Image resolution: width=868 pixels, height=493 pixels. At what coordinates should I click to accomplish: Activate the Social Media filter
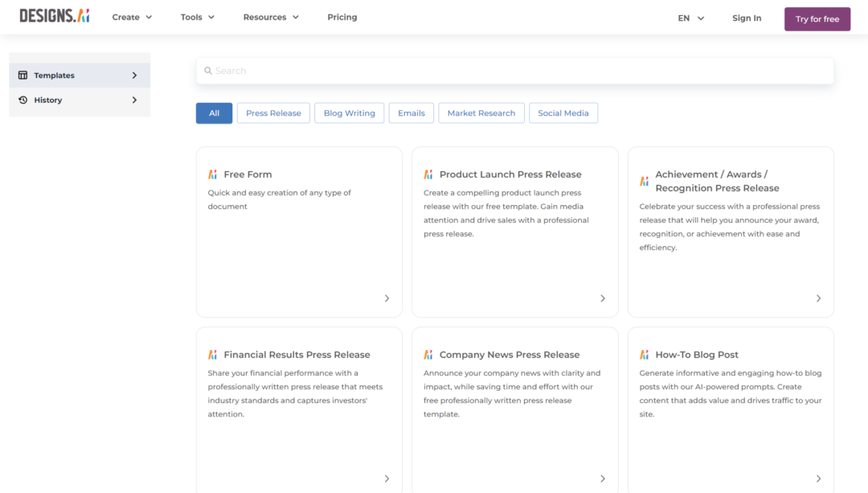[x=563, y=113]
